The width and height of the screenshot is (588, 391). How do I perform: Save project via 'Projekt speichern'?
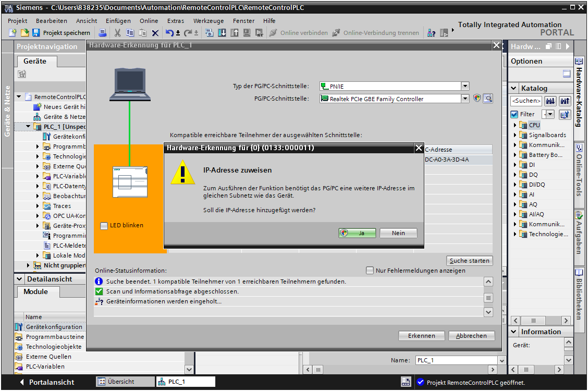coord(61,33)
